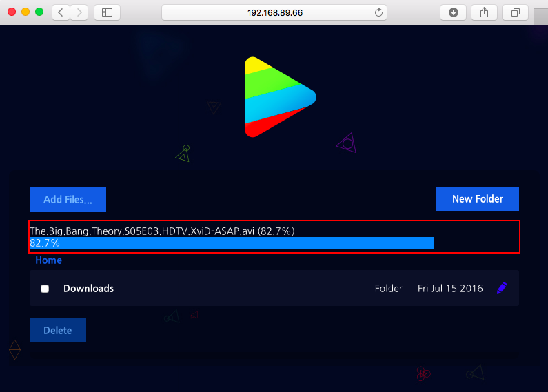Open a new tab with the plus button
Viewport: 548px width, 392px height.
(x=541, y=17)
